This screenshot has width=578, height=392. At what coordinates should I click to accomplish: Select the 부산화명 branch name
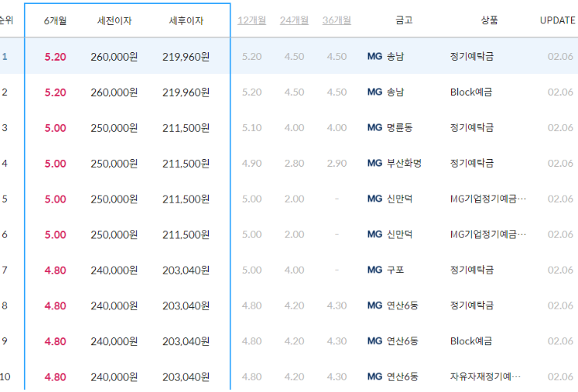coord(404,164)
